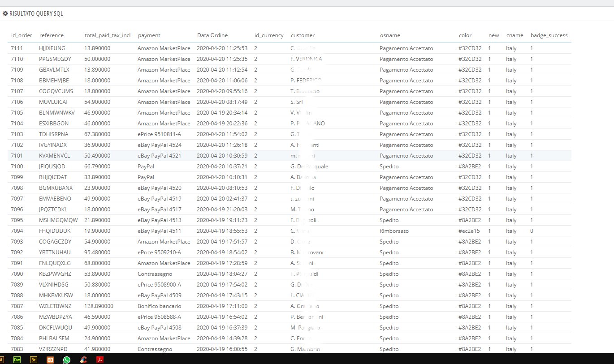614x364 pixels.
Task: Click the id_currency column header
Action: click(269, 35)
